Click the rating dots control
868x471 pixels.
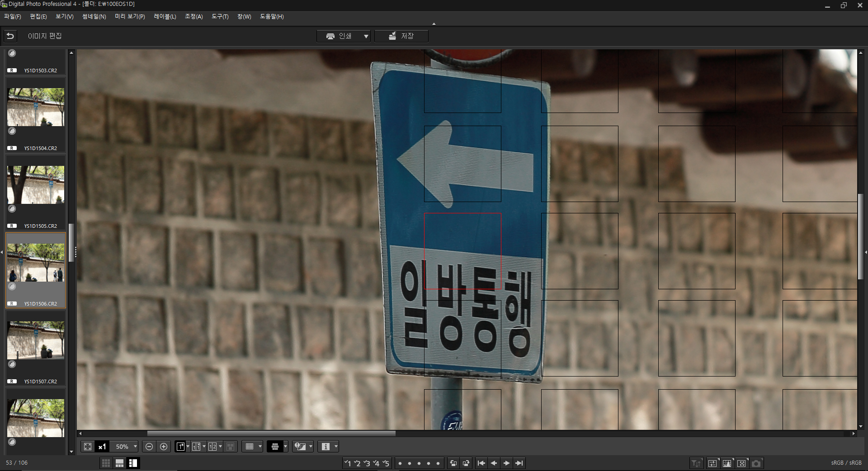[419, 463]
